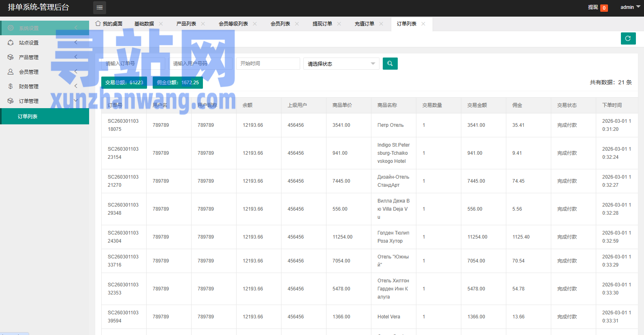Expand the 产品管理 menu chevron
This screenshot has height=335, width=644.
pyautogui.click(x=76, y=57)
